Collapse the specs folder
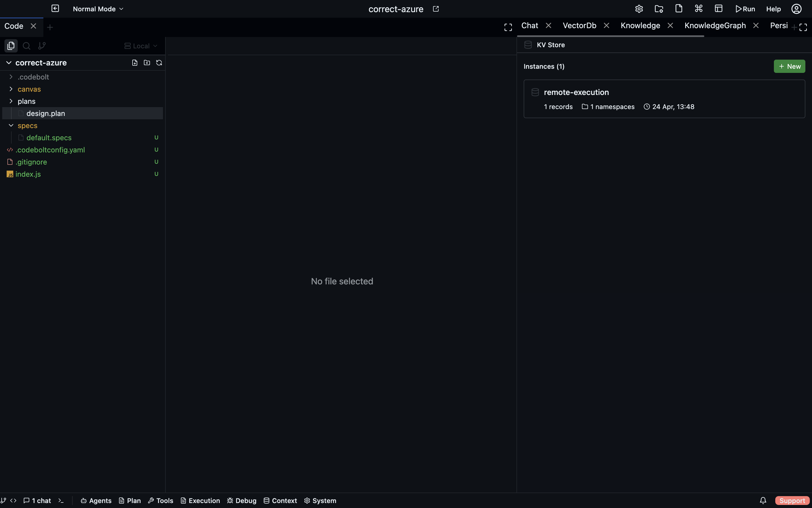The image size is (812, 508). coord(27,126)
